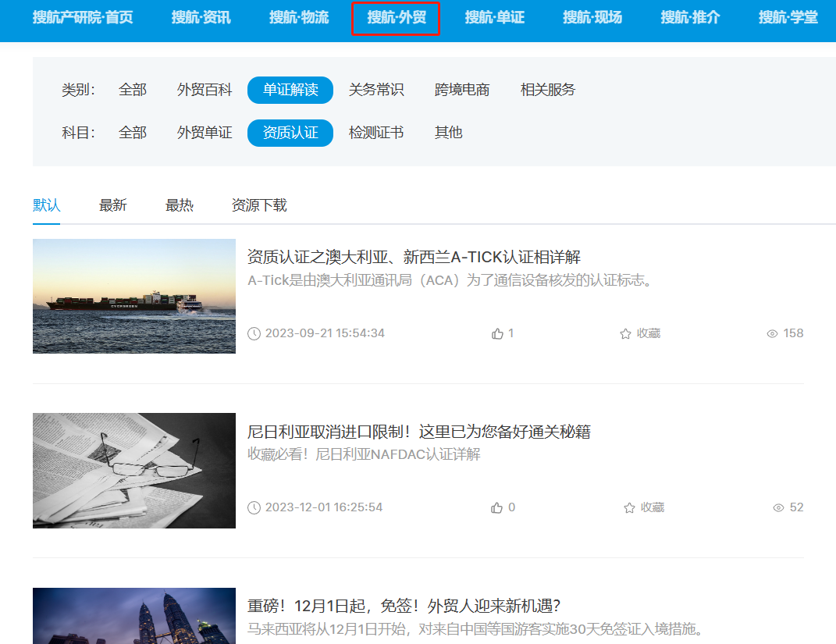
Task: Click the eye views icon showing 158
Action: tap(772, 334)
